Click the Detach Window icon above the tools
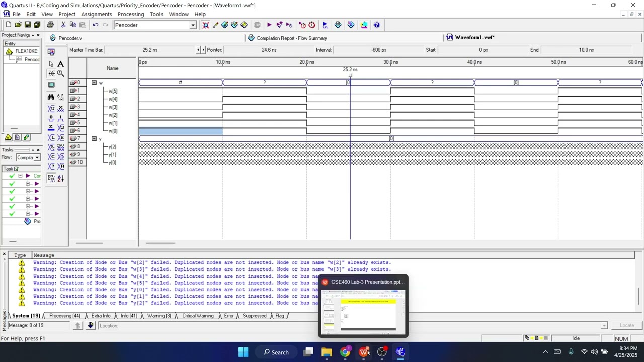Image resolution: width=644 pixels, height=362 pixels. (x=51, y=52)
